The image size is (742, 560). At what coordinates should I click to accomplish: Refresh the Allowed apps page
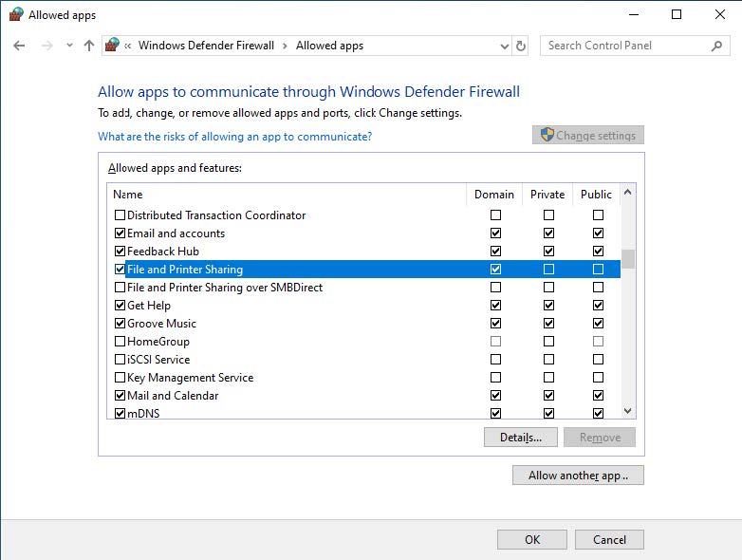pos(521,46)
